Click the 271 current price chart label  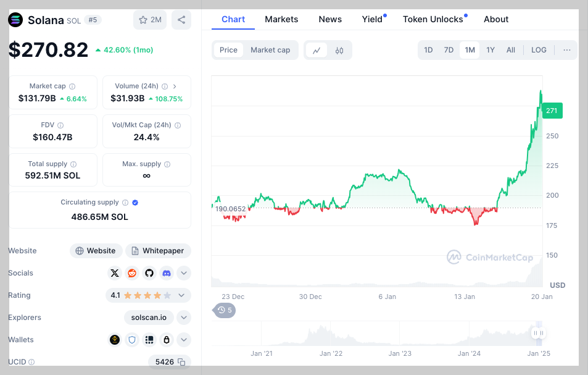click(x=552, y=111)
